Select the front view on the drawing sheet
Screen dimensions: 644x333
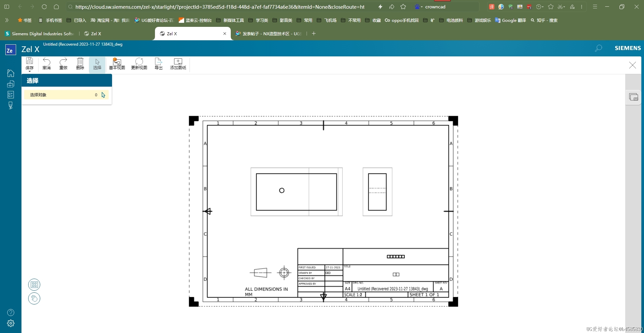tap(297, 192)
